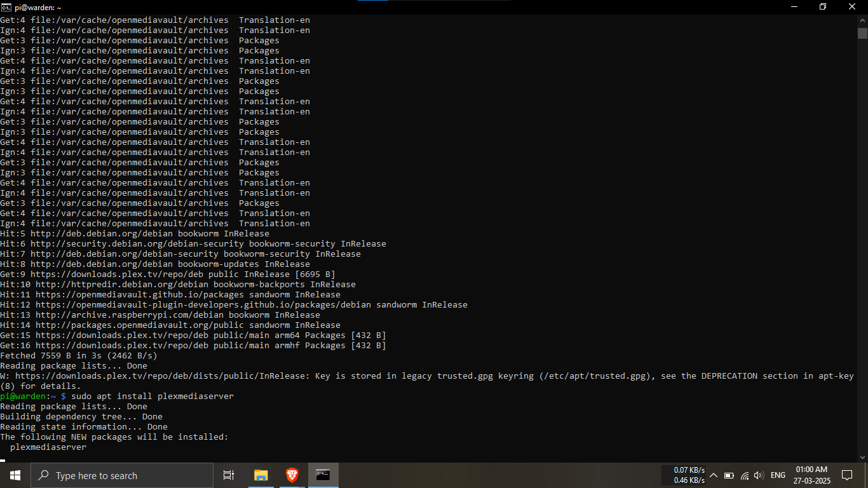Expand the hidden system tray icons
The width and height of the screenshot is (868, 488).
pyautogui.click(x=713, y=475)
